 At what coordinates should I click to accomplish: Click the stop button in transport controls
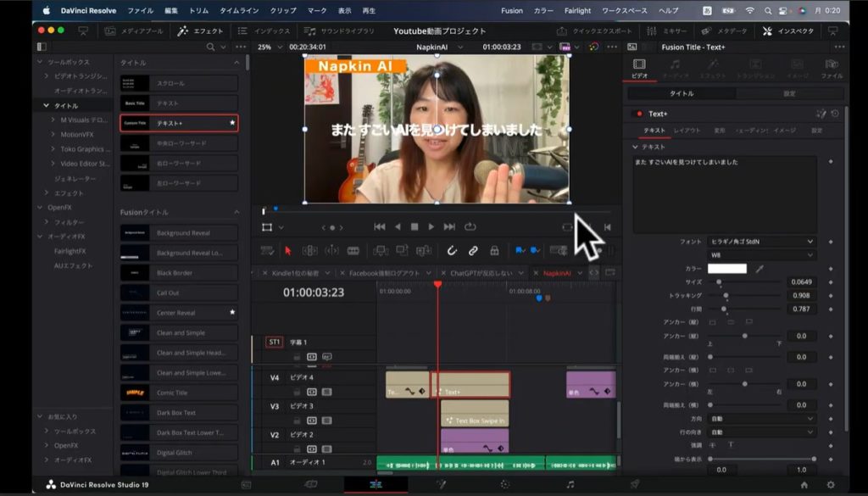(415, 227)
